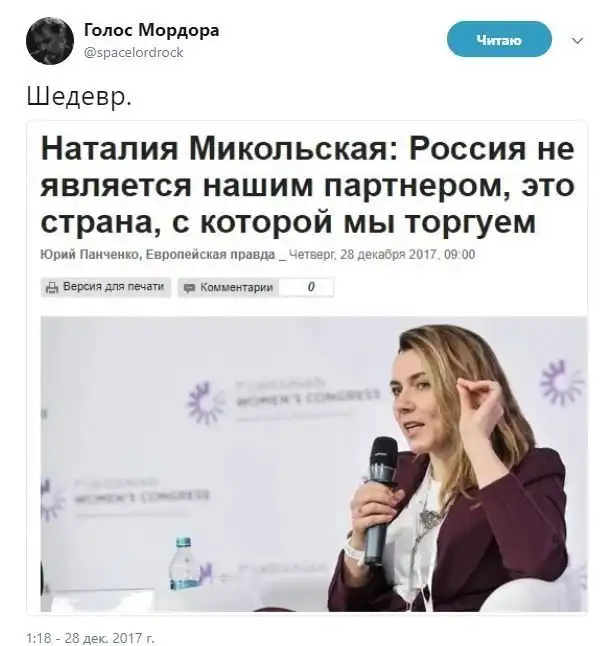
Task: Click the comments counter showing 0
Action: tap(311, 287)
